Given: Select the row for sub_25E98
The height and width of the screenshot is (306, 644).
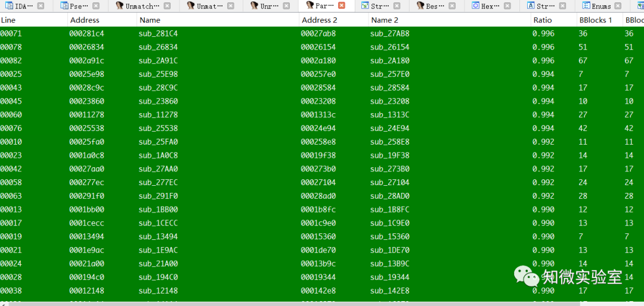Looking at the screenshot, I should [x=322, y=74].
